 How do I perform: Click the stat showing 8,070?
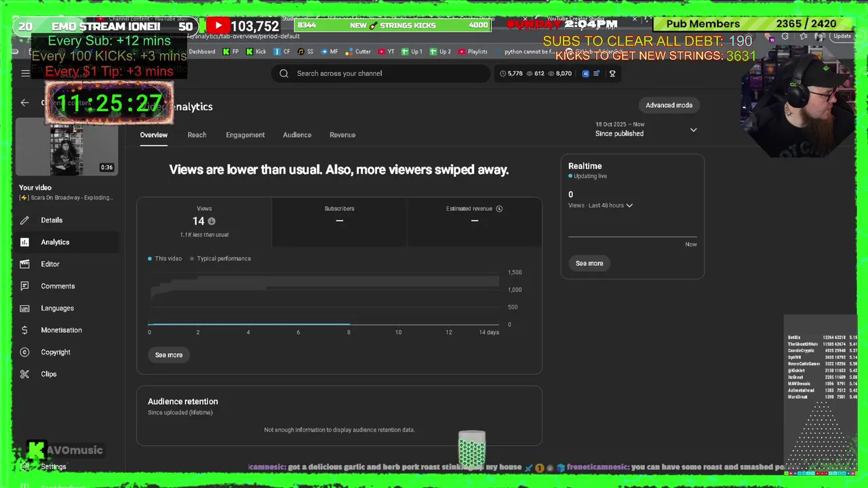[559, 73]
